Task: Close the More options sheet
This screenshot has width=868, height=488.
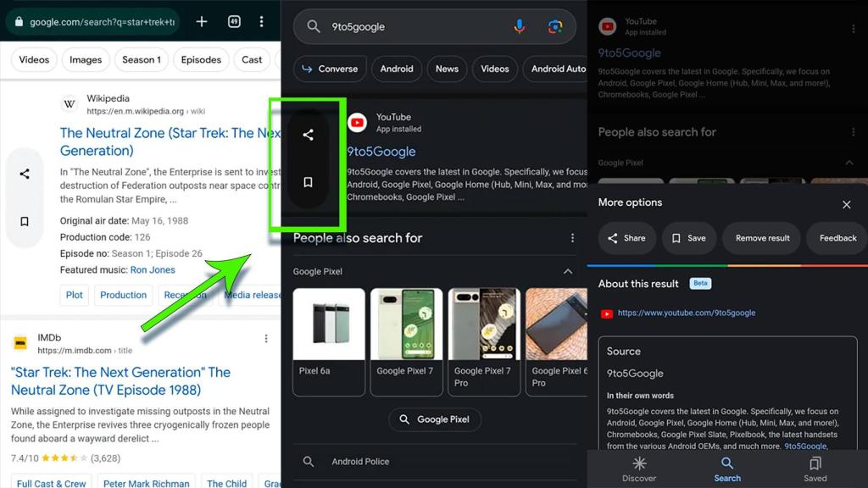Action: tap(847, 205)
